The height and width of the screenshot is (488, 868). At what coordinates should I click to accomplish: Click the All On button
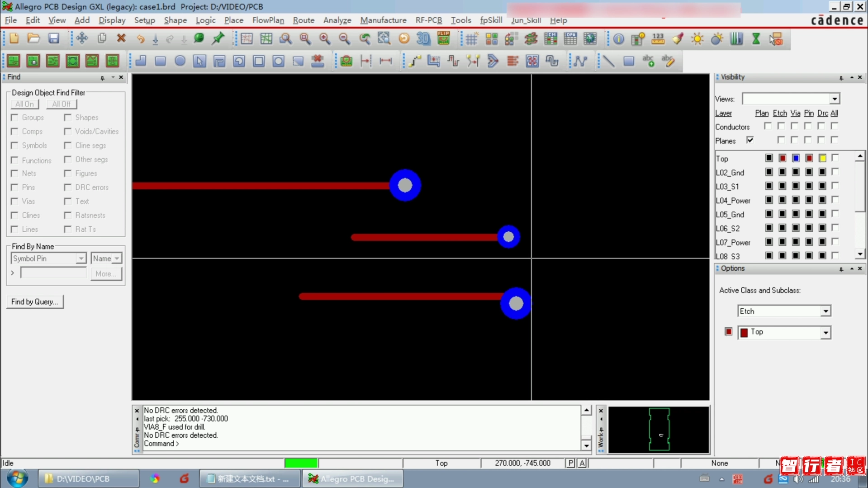(25, 104)
